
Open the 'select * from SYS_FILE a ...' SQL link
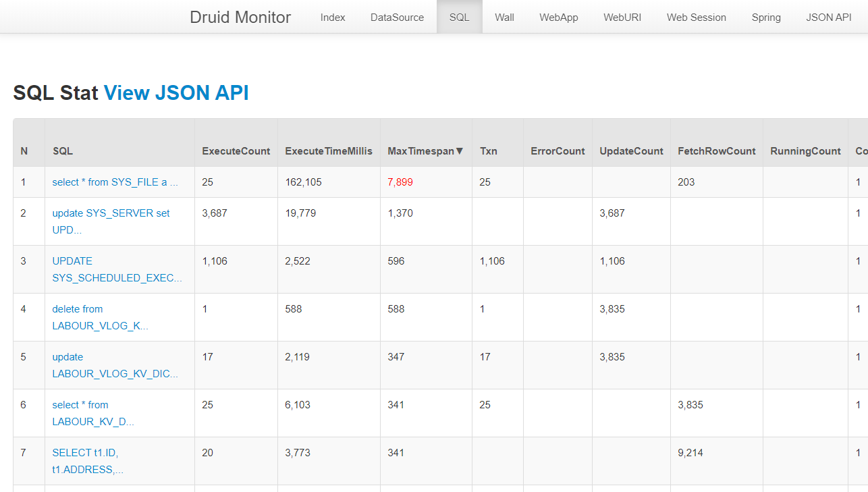tap(115, 182)
